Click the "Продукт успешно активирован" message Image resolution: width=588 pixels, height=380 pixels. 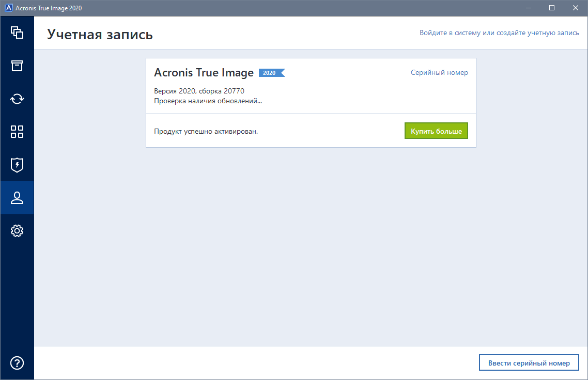tap(206, 131)
